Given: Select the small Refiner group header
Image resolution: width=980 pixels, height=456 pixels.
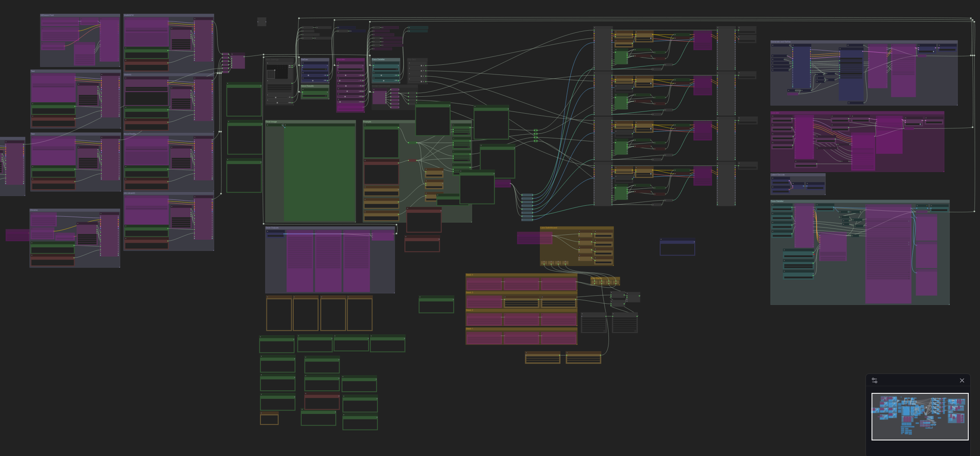Looking at the screenshot, I should (x=305, y=59).
